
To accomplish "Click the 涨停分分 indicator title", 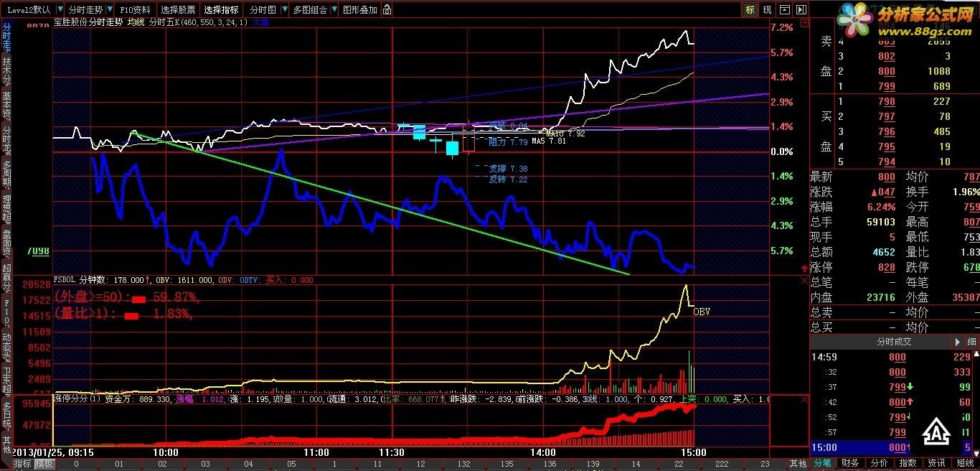I will point(77,398).
